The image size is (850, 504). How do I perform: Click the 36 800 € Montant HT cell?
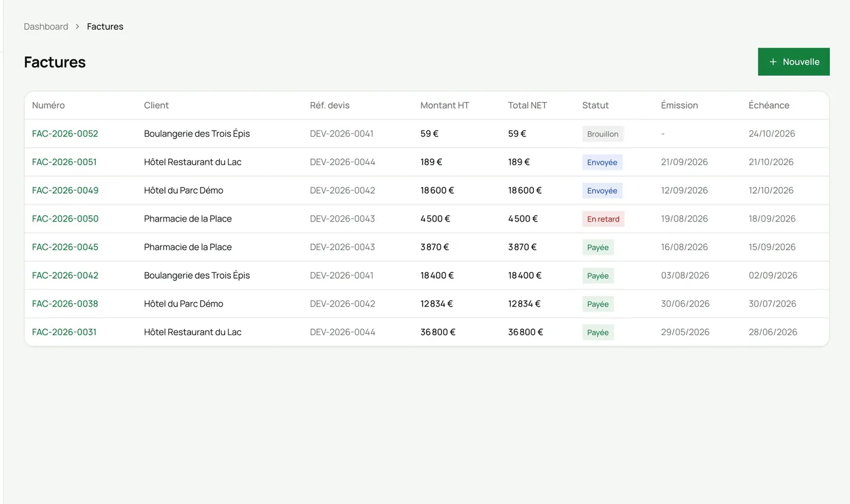point(438,332)
